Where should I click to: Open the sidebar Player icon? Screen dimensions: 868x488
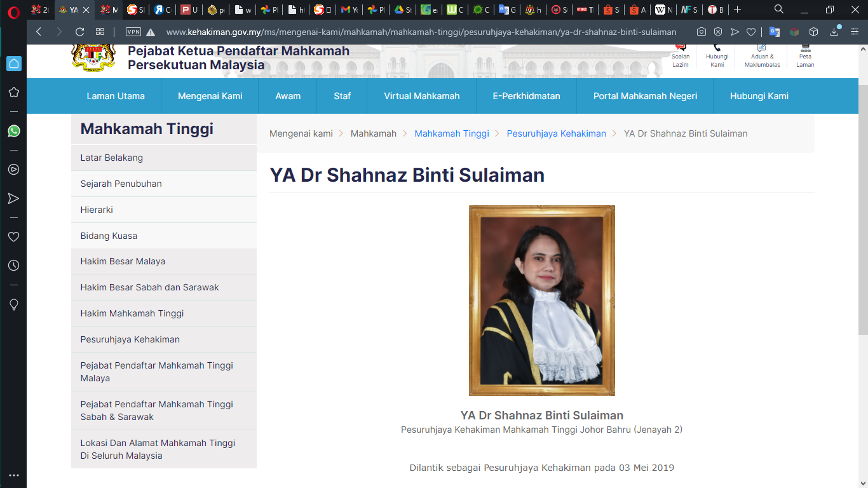[x=13, y=170]
